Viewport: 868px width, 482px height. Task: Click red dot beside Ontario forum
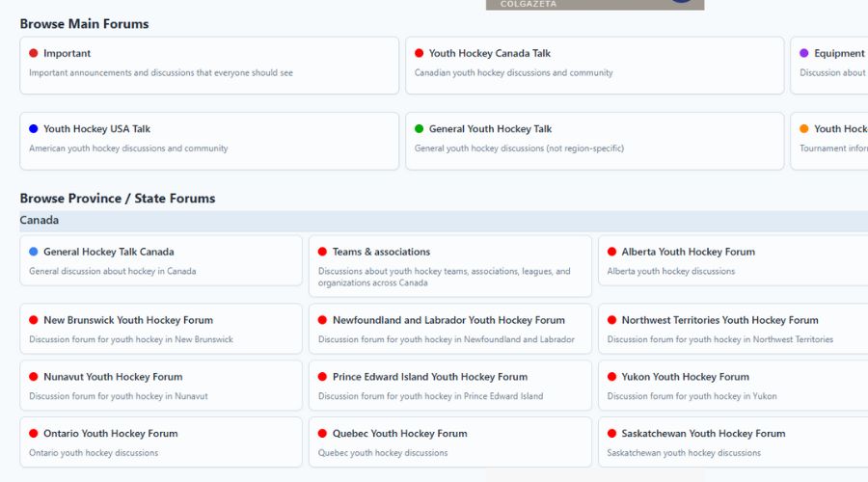tap(33, 433)
